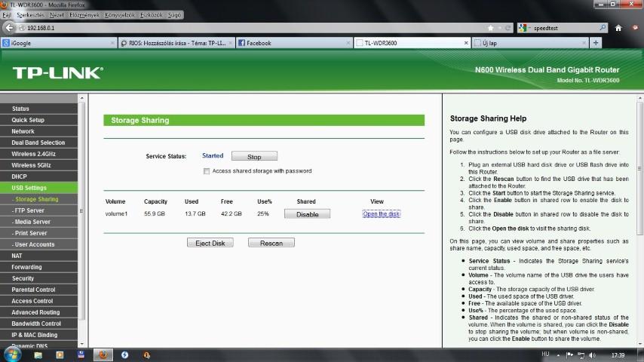Open the Windows Start button
The image size is (644, 362).
12,354
